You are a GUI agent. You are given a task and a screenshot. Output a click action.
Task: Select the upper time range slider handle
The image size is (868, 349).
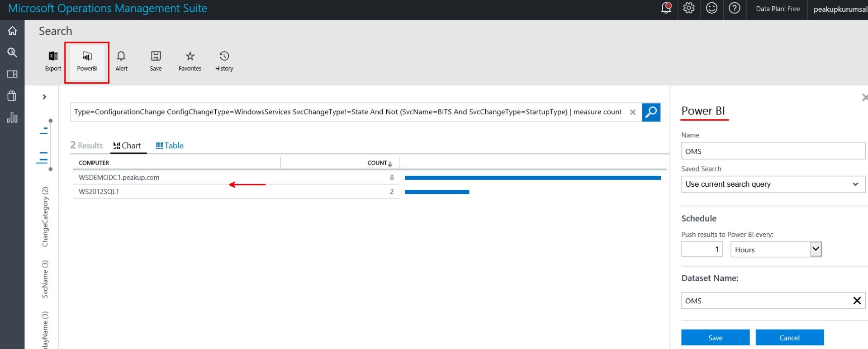(x=51, y=121)
